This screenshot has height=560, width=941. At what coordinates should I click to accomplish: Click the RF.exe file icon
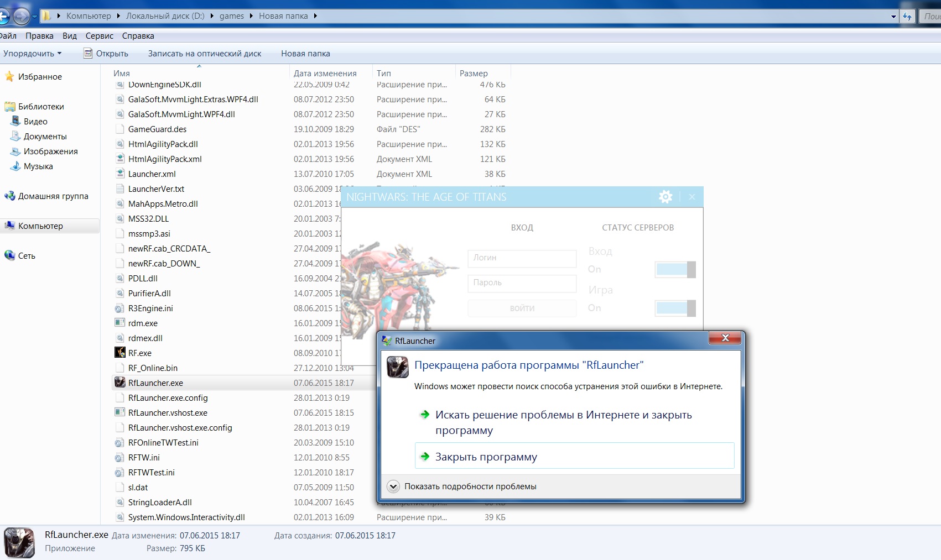pyautogui.click(x=119, y=352)
